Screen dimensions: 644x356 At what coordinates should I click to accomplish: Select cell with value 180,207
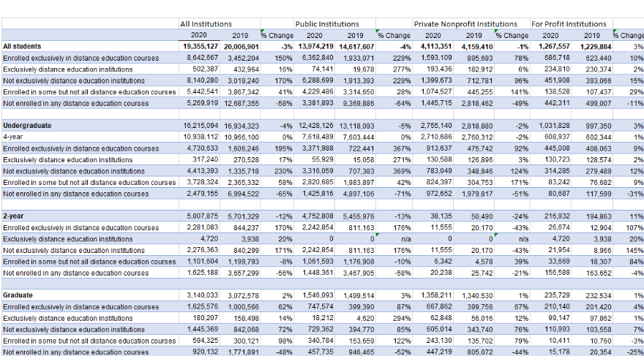[199, 318]
